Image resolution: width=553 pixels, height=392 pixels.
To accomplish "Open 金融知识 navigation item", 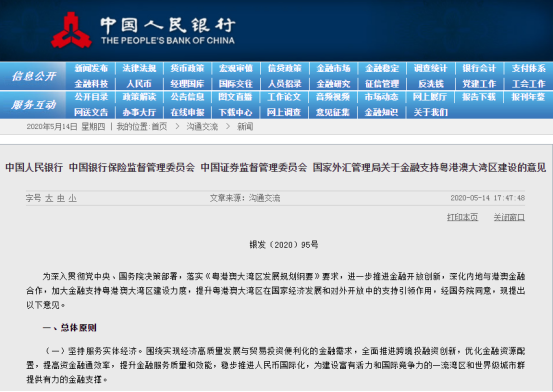I will pos(381,112).
